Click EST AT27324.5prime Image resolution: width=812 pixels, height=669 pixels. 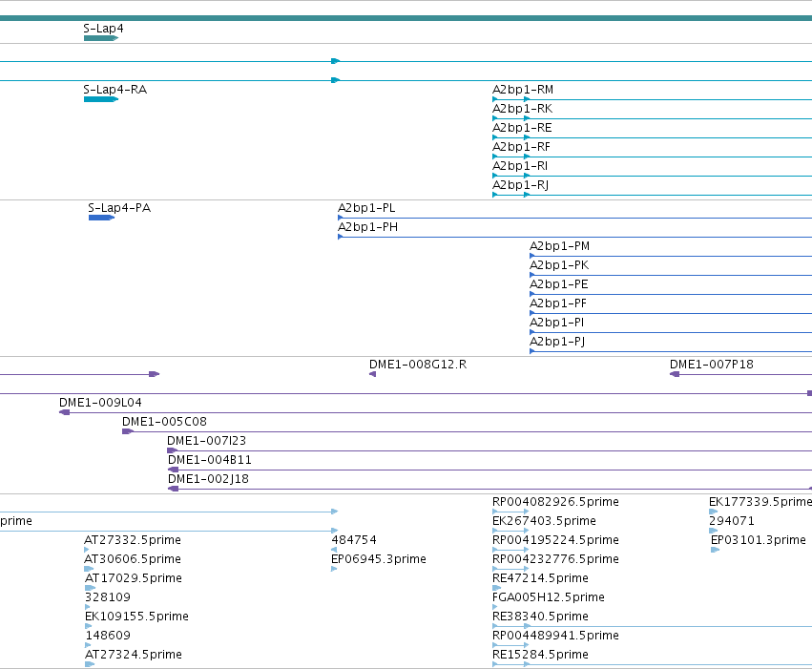(134, 655)
